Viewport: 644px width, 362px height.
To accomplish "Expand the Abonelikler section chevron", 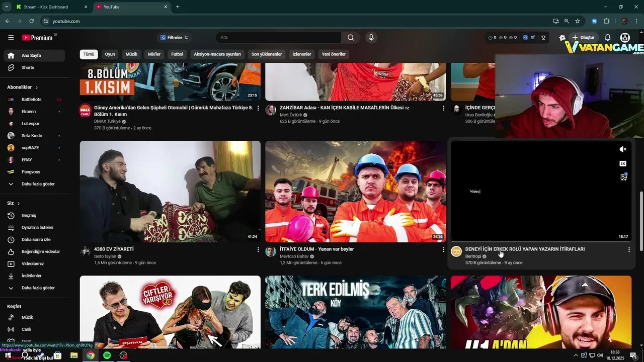I will [x=36, y=87].
